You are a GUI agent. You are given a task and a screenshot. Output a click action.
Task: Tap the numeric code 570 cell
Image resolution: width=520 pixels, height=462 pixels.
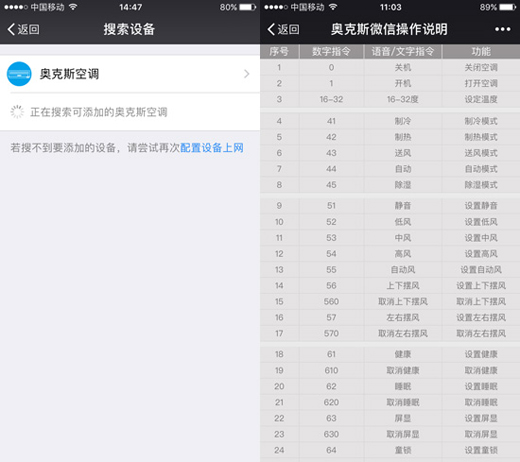[x=331, y=334]
